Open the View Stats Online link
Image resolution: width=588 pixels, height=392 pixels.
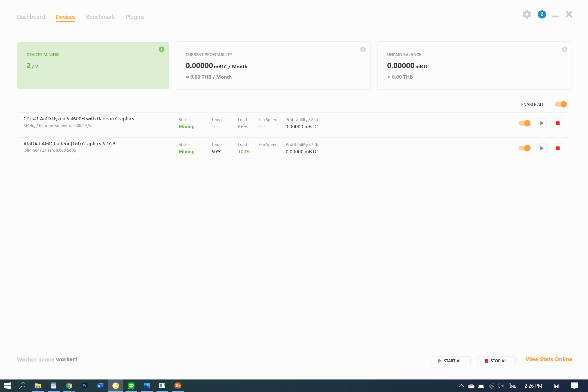(549, 359)
